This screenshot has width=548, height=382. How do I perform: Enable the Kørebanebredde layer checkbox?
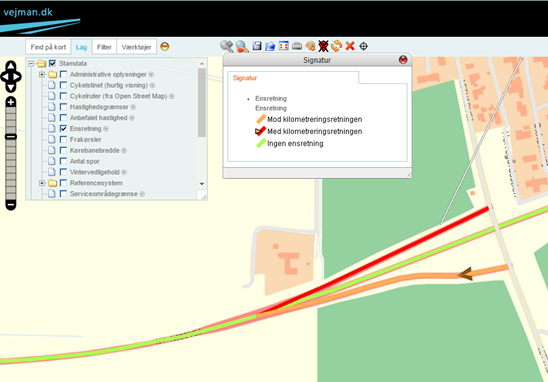click(63, 150)
